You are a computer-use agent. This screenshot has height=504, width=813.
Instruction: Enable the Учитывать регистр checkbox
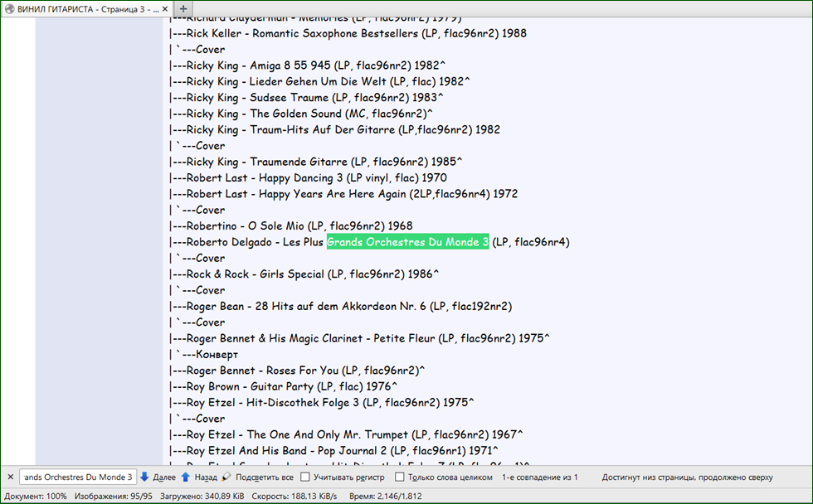(305, 477)
